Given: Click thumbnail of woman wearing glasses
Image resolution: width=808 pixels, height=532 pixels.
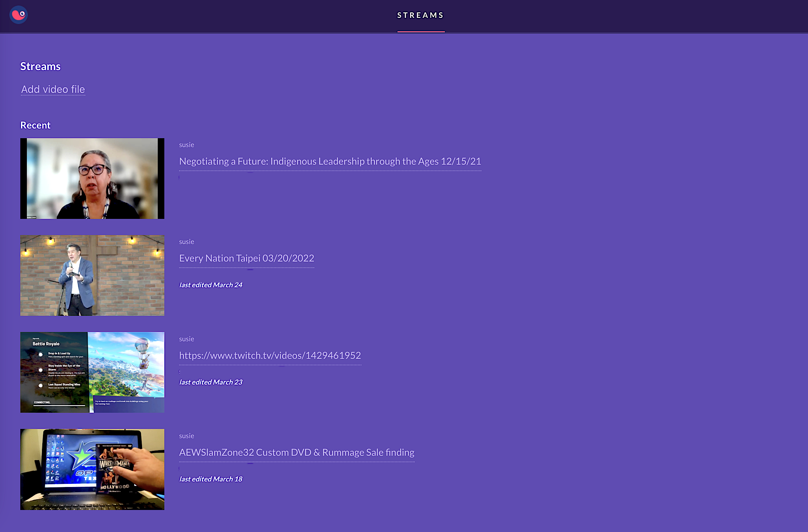Looking at the screenshot, I should (x=92, y=179).
